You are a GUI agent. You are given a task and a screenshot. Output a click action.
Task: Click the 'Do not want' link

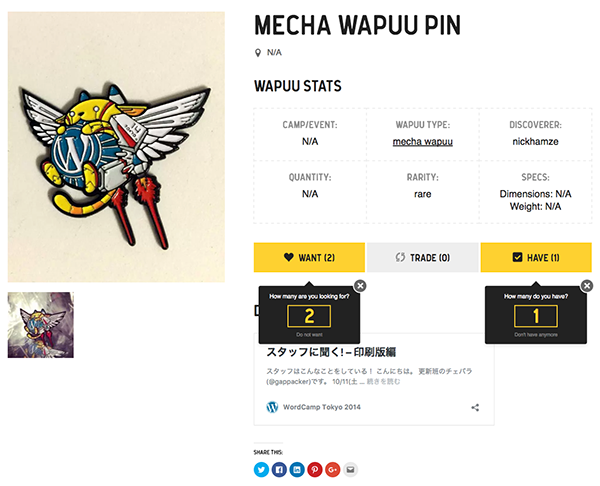[x=309, y=335]
